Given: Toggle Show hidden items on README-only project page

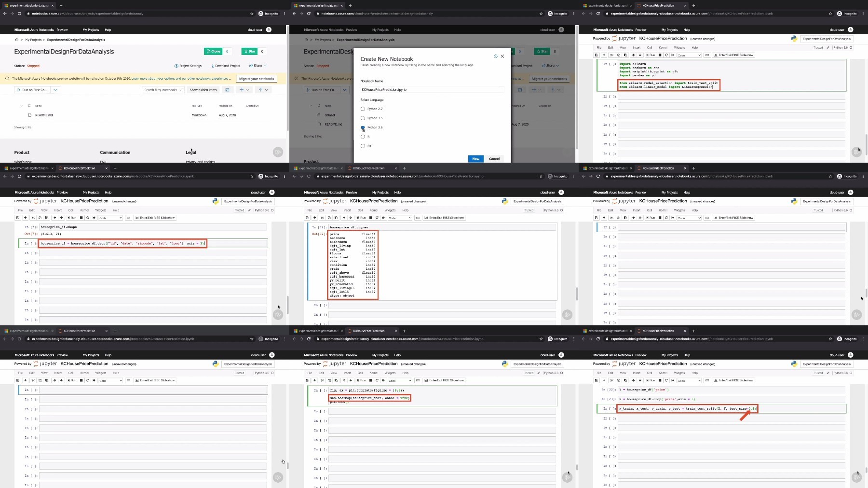Looking at the screenshot, I should point(203,90).
